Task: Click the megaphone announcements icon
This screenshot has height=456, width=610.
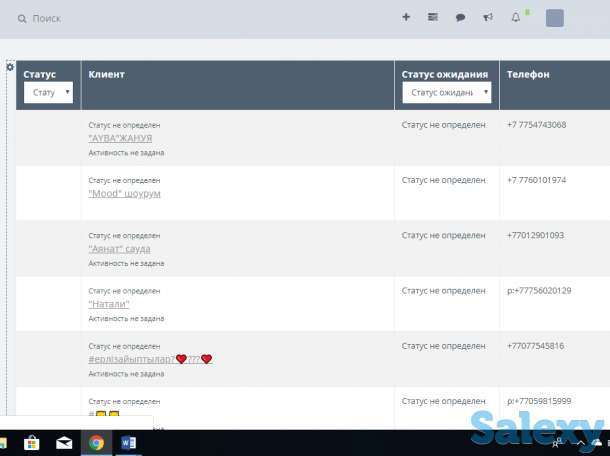Action: point(488,18)
